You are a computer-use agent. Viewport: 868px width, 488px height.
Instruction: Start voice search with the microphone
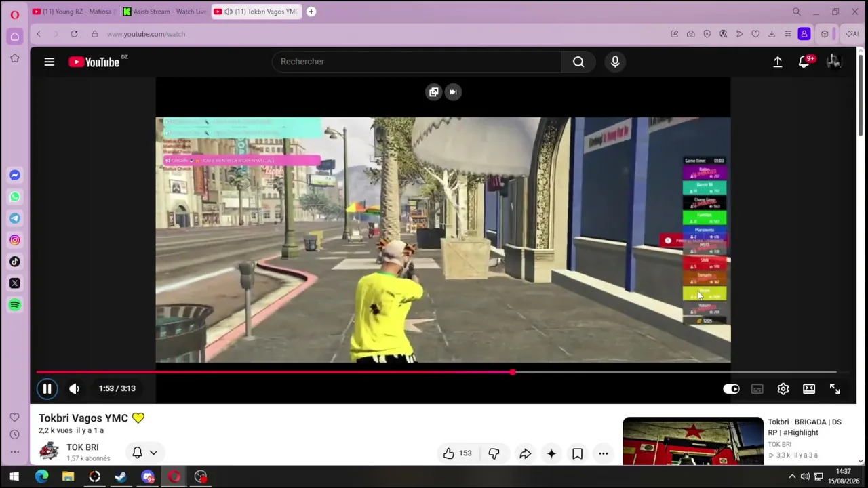615,62
